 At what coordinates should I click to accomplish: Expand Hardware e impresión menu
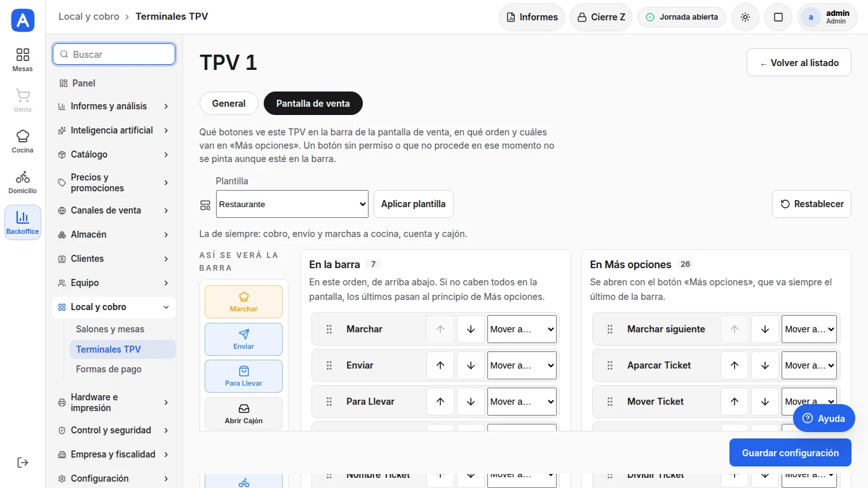click(114, 402)
